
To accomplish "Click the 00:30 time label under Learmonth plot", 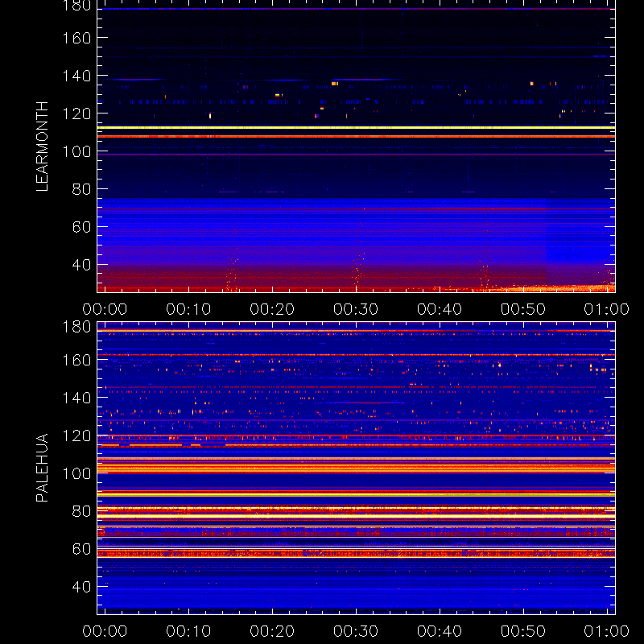I will 356,309.
